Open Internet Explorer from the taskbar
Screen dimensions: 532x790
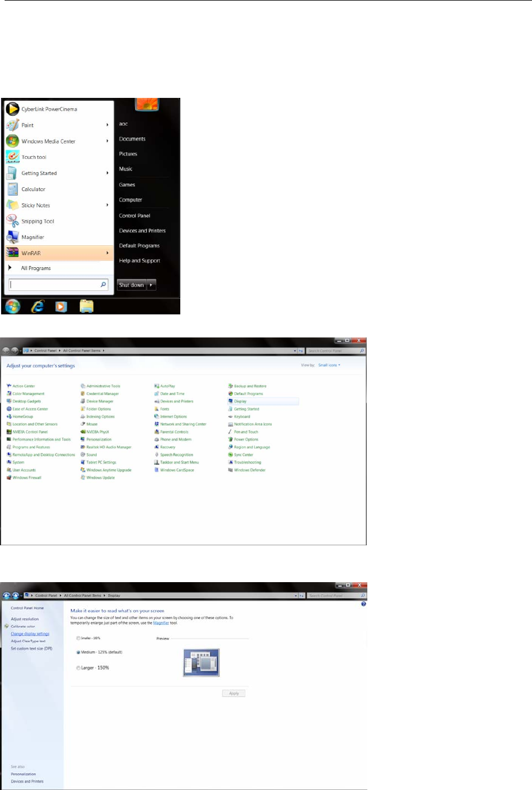37,307
